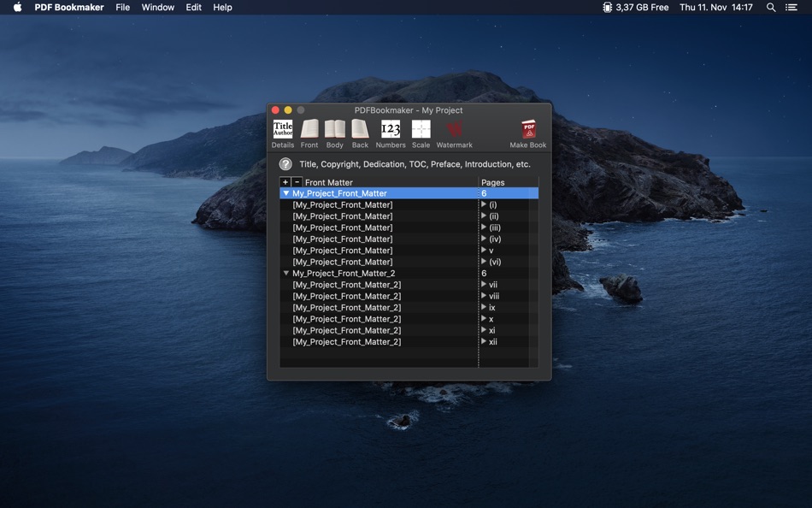
Task: Collapse the My_Project_Front_Matter_2 group
Action: coord(285,273)
